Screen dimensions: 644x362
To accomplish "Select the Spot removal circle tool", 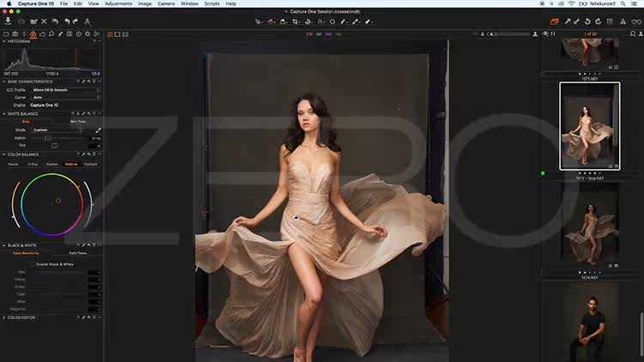I will tap(332, 21).
